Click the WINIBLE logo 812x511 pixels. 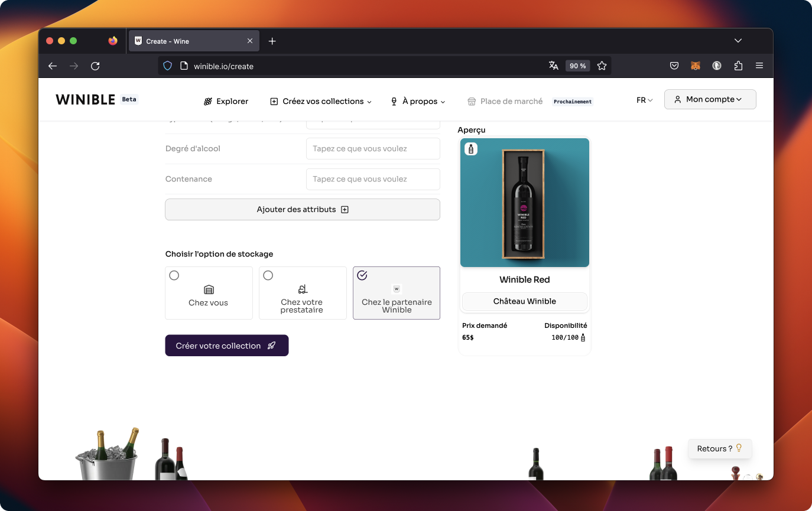click(x=86, y=100)
